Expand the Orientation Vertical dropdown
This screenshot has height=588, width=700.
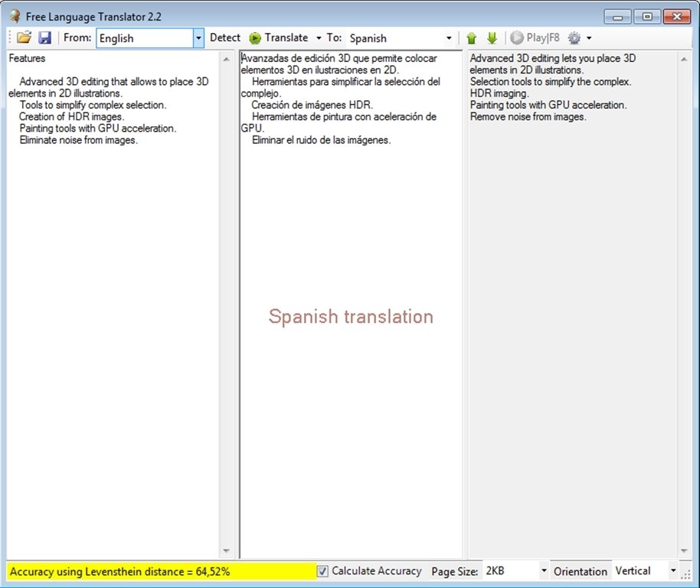point(673,570)
